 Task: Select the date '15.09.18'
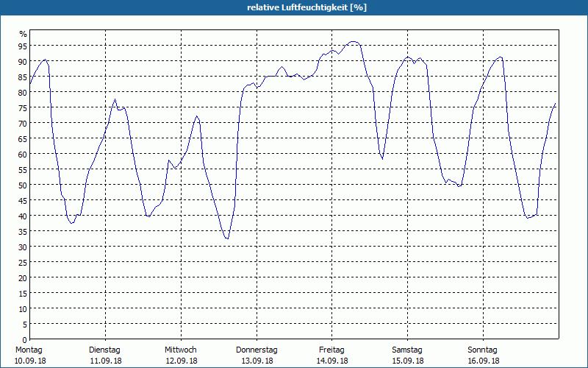[408, 361]
